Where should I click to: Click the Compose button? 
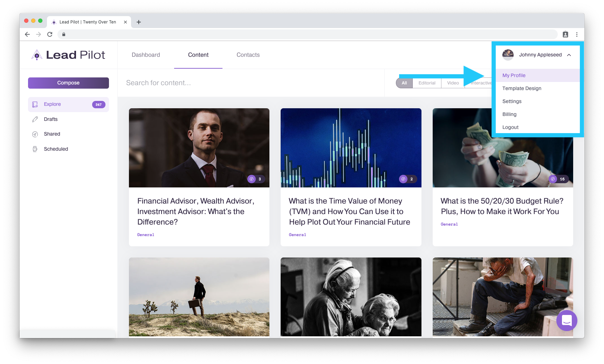(x=68, y=83)
